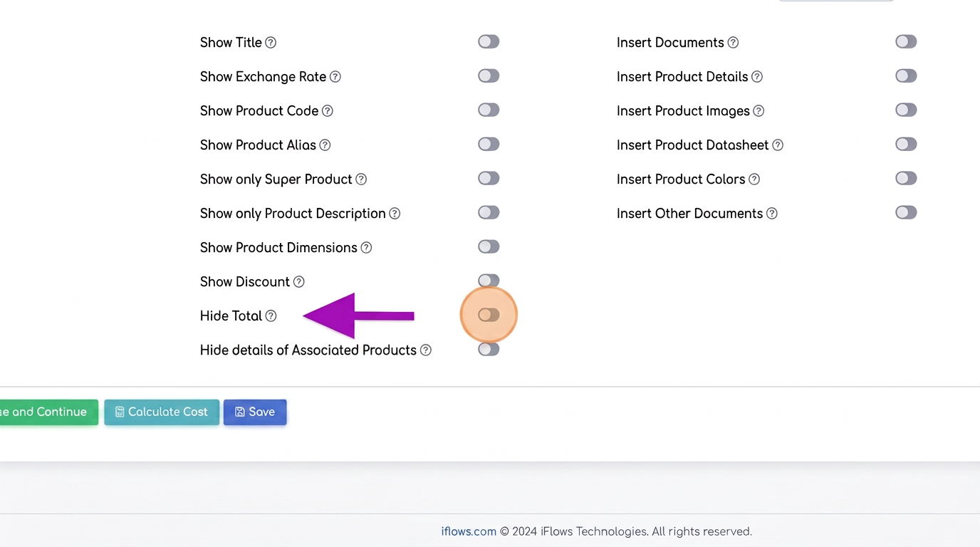Click help icon next to Insert Product Datasheet

778,145
